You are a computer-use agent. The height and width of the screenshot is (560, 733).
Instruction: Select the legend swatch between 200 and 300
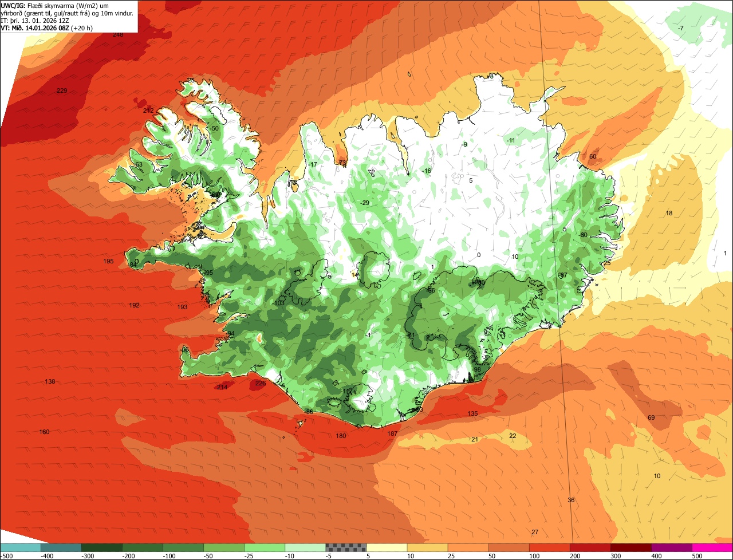[x=590, y=547]
